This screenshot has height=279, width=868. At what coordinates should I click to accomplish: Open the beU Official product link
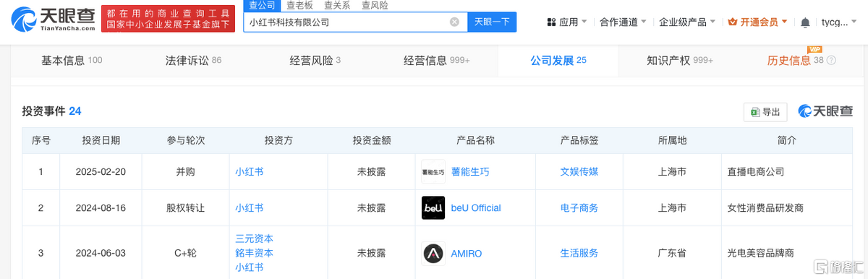(476, 208)
